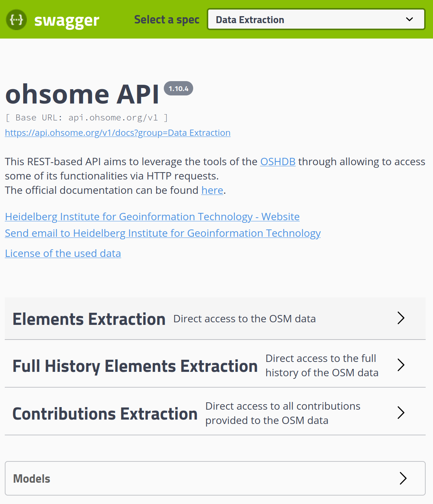Open the Elements Extraction section header

point(89,319)
